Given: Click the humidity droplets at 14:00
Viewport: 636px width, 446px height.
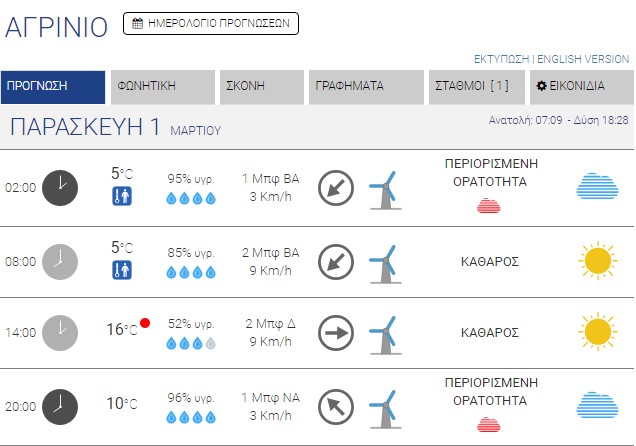Looking at the screenshot, I should coord(190,343).
